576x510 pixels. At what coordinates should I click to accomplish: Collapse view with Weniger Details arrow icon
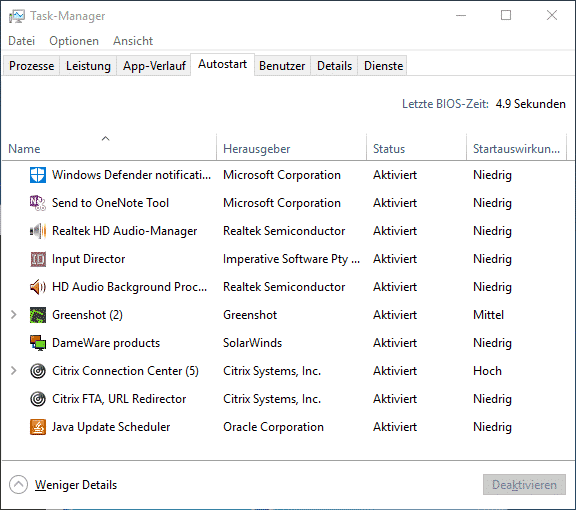tap(18, 485)
